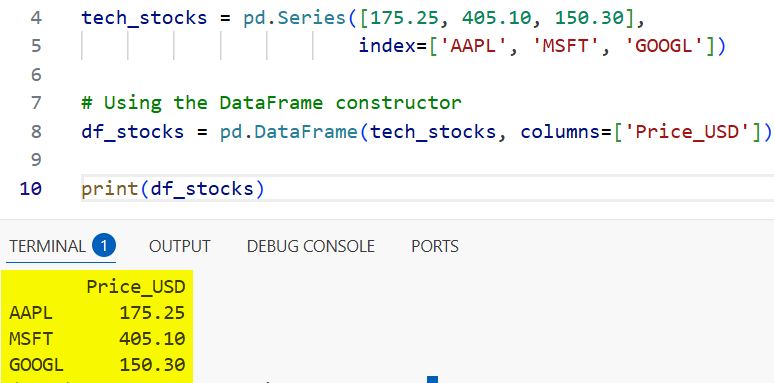774x383 pixels.
Task: Click 175.25 in terminal output
Action: 152,313
